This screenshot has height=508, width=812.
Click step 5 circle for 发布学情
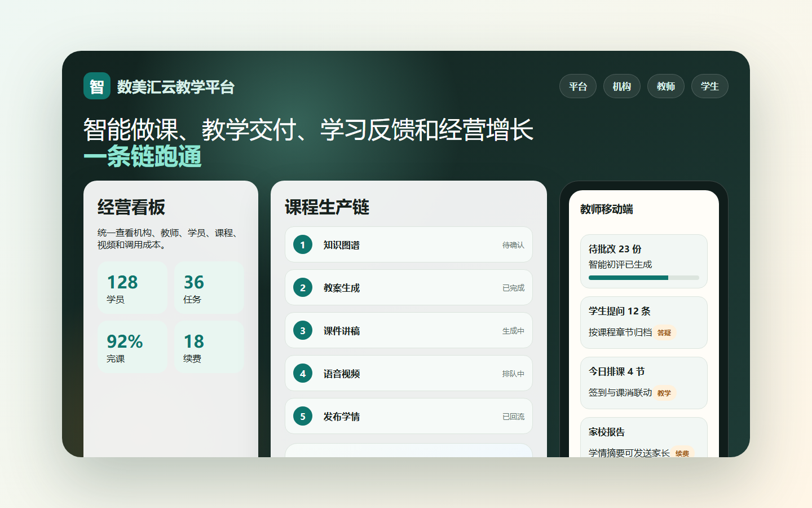tap(303, 416)
